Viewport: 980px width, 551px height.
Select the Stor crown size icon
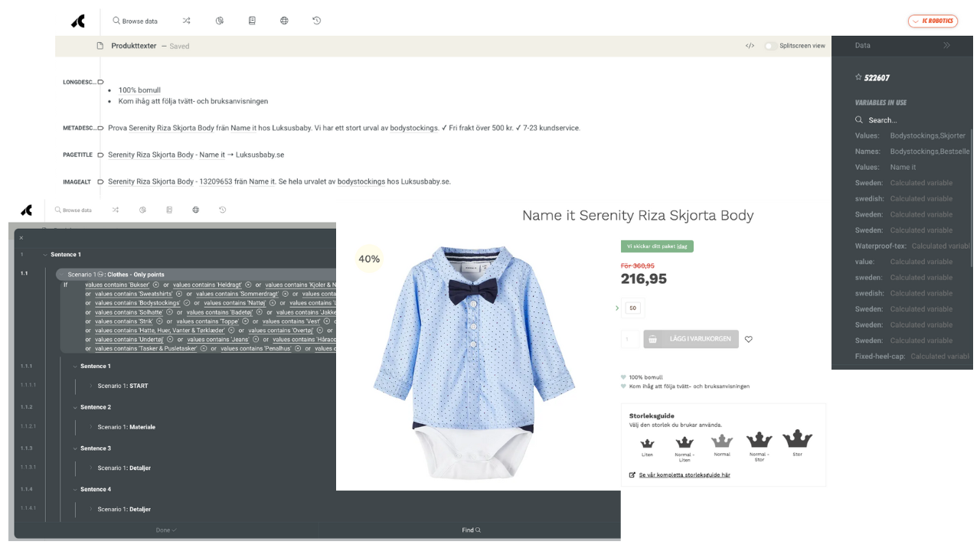click(797, 439)
